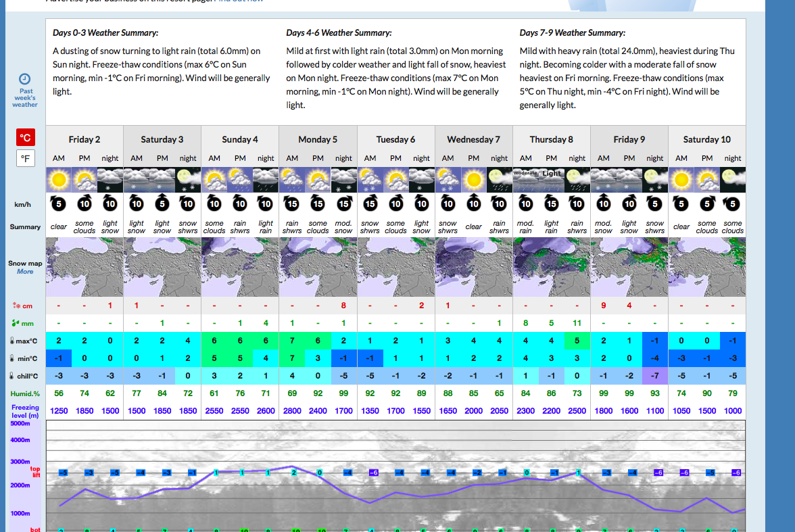Click Monday 5 night moderate snow icon
Screen dimensions: 795x532
[x=343, y=180]
